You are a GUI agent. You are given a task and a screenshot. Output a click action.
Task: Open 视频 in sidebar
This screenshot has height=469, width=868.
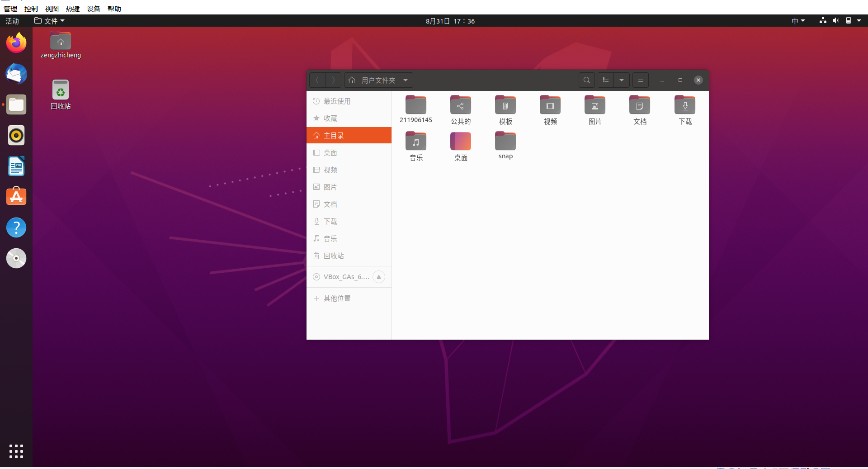(349, 170)
